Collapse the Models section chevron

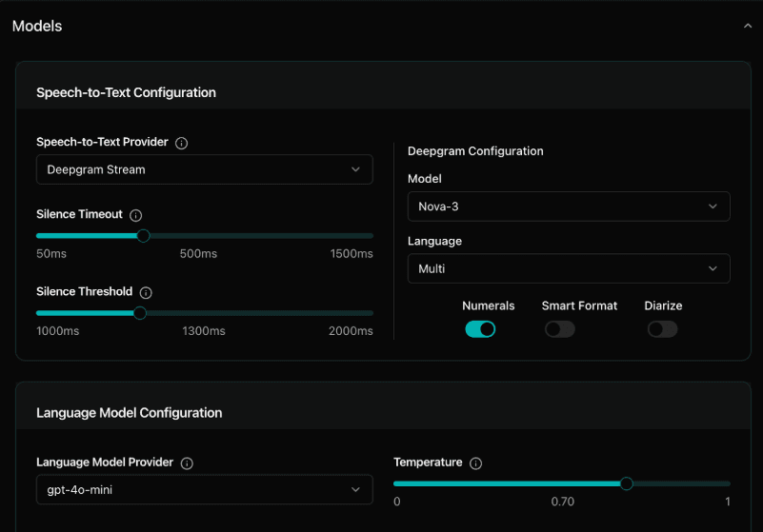[x=747, y=27]
